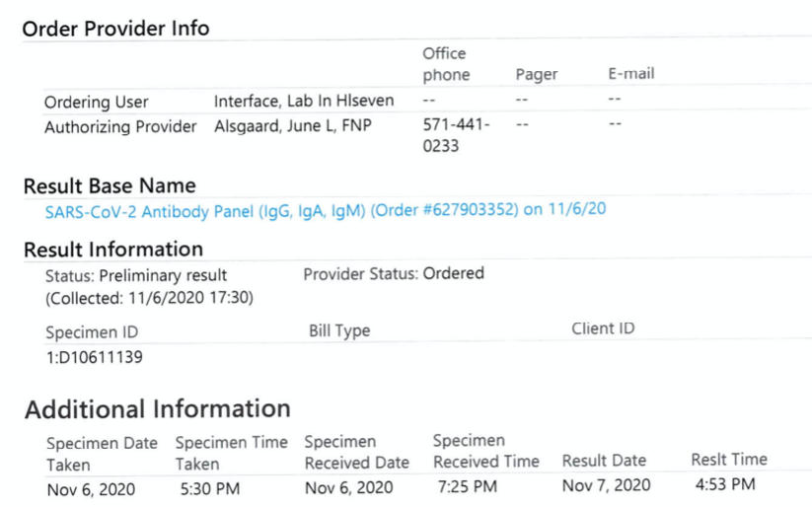
Task: Select the Reslt Time value 4:53 PM
Action: click(x=725, y=484)
